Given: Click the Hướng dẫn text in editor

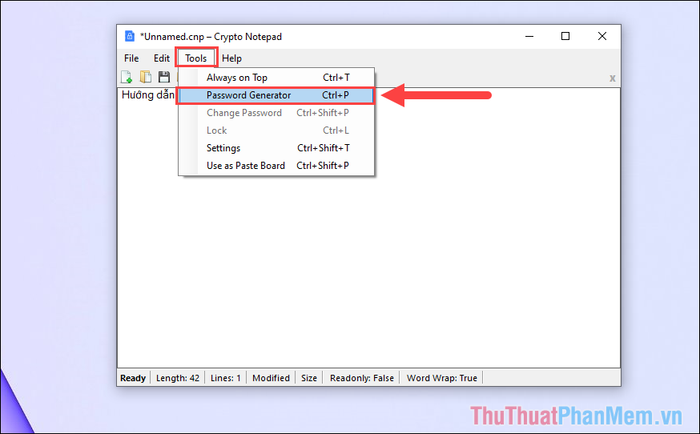Looking at the screenshot, I should (148, 95).
